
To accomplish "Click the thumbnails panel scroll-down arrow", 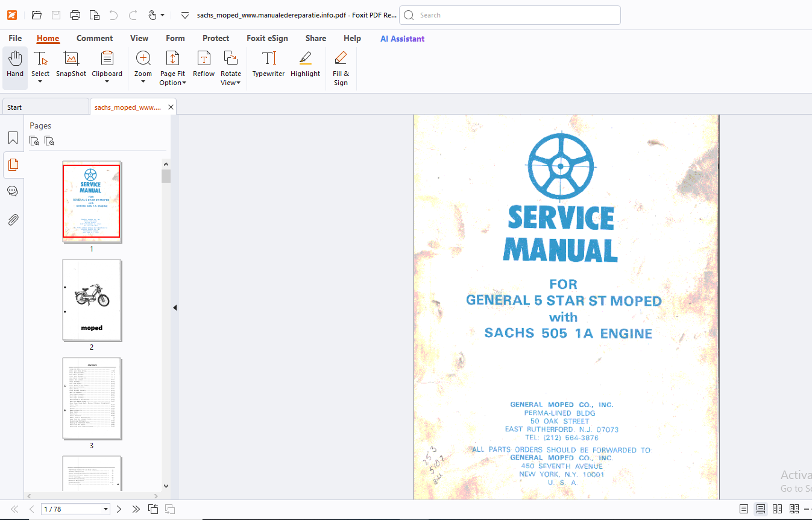I will (166, 486).
